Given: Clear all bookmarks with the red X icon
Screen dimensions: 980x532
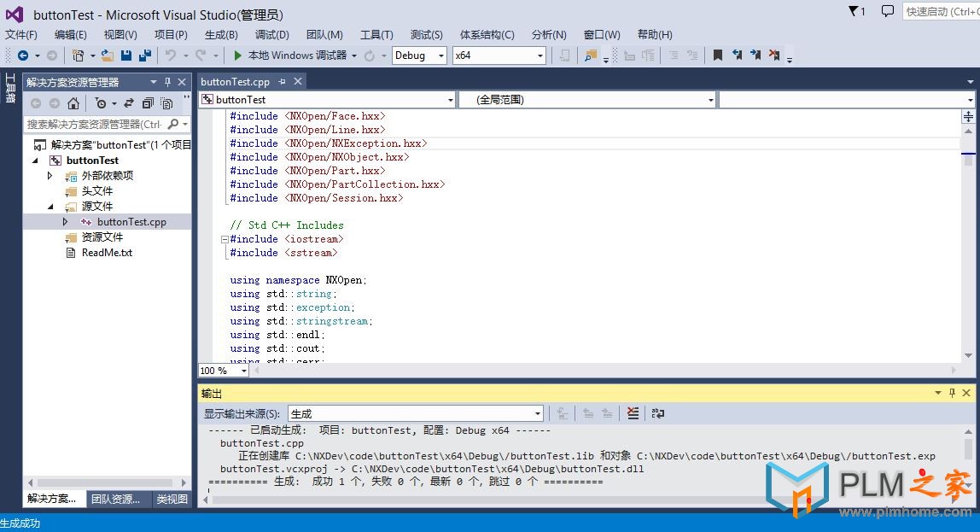Looking at the screenshot, I should [x=774, y=56].
